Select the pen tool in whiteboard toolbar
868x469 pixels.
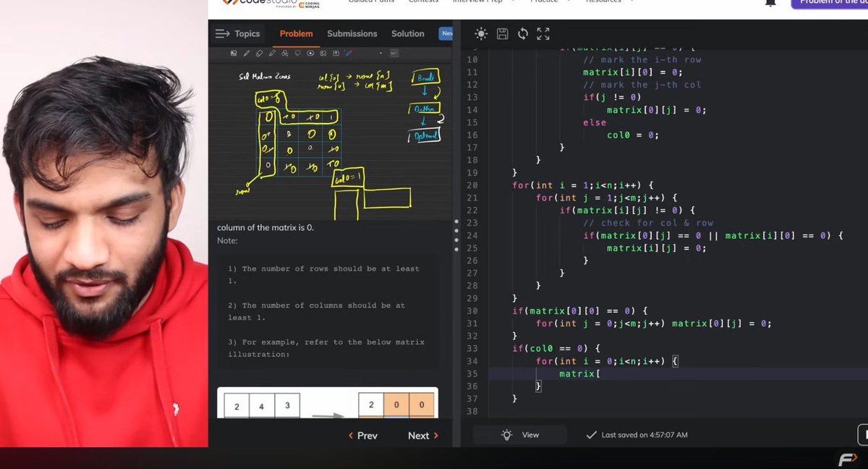point(246,53)
